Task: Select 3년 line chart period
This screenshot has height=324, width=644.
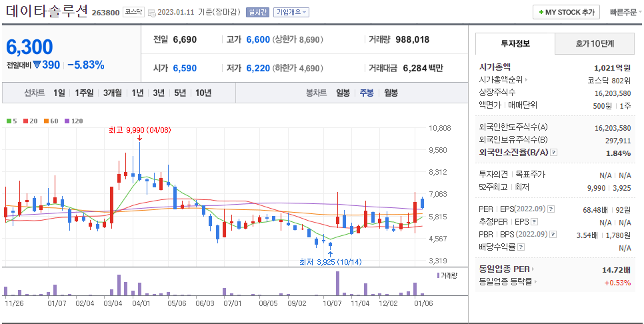Action: pos(159,93)
